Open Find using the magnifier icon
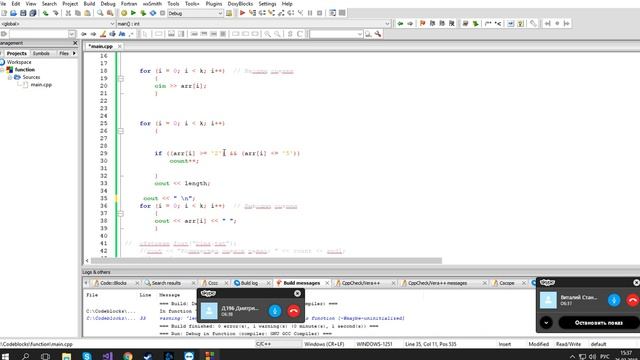The width and height of the screenshot is (640, 360). pyautogui.click(x=100, y=13)
